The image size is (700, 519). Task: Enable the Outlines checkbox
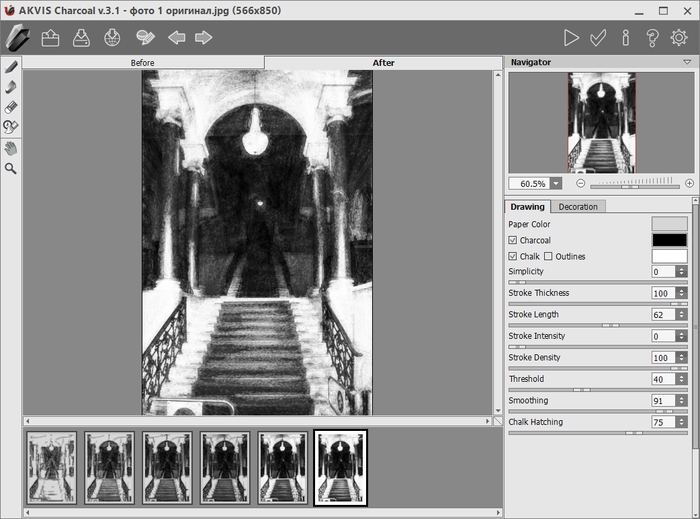[x=548, y=256]
